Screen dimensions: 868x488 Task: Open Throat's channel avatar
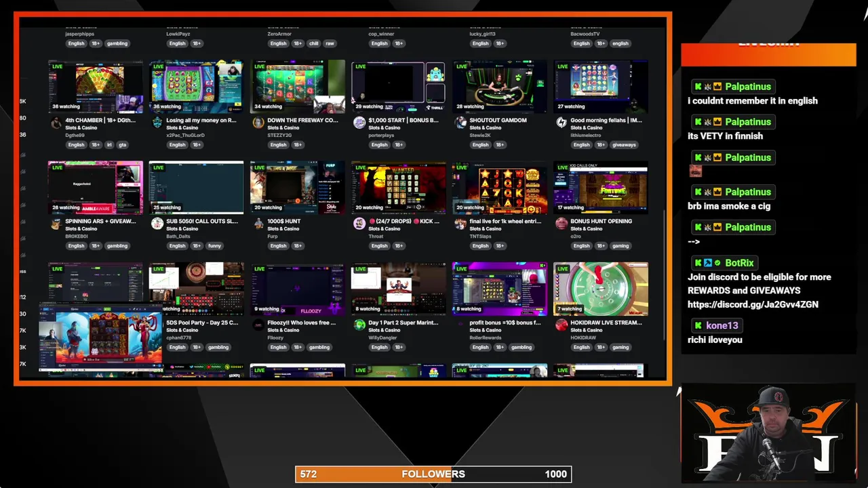click(359, 224)
